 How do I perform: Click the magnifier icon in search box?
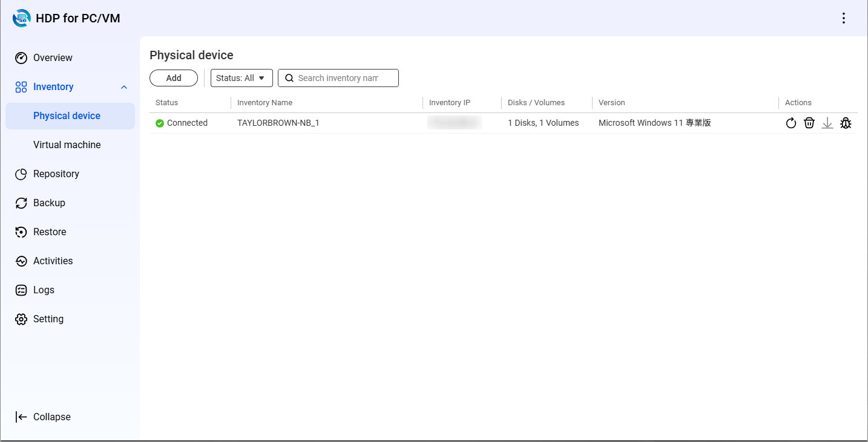point(289,78)
